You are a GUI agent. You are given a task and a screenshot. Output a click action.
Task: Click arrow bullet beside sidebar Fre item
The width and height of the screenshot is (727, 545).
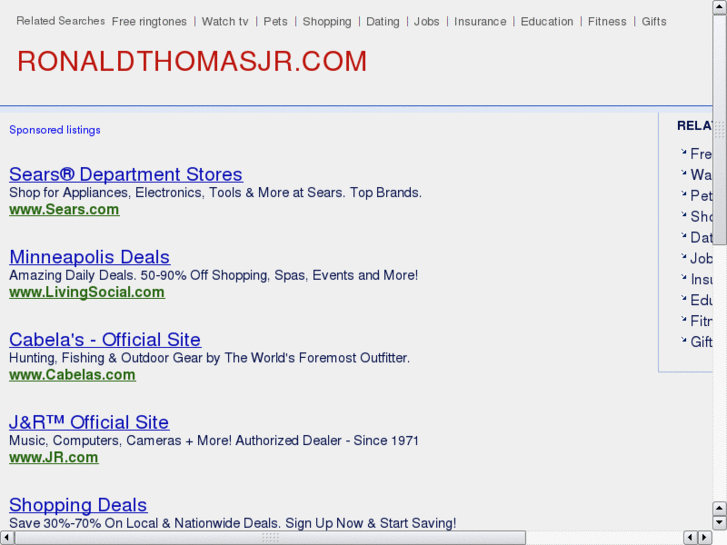point(683,152)
